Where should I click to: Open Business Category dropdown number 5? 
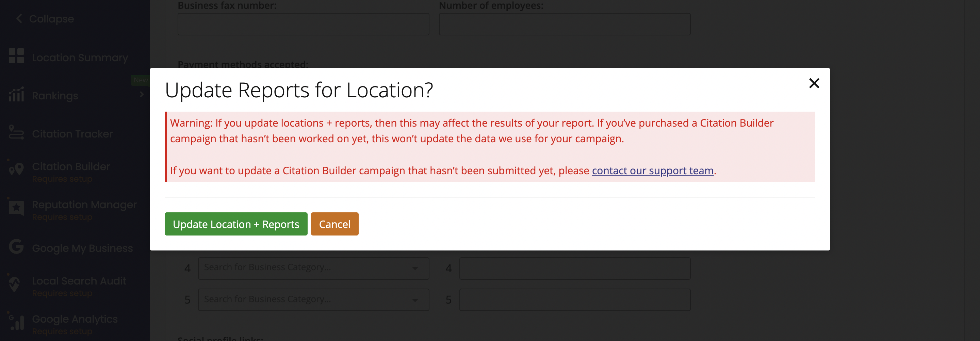point(313,299)
